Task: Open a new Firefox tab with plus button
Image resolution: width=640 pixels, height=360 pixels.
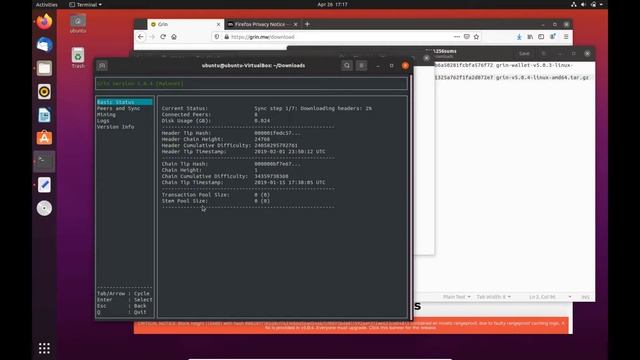Action: click(x=307, y=24)
